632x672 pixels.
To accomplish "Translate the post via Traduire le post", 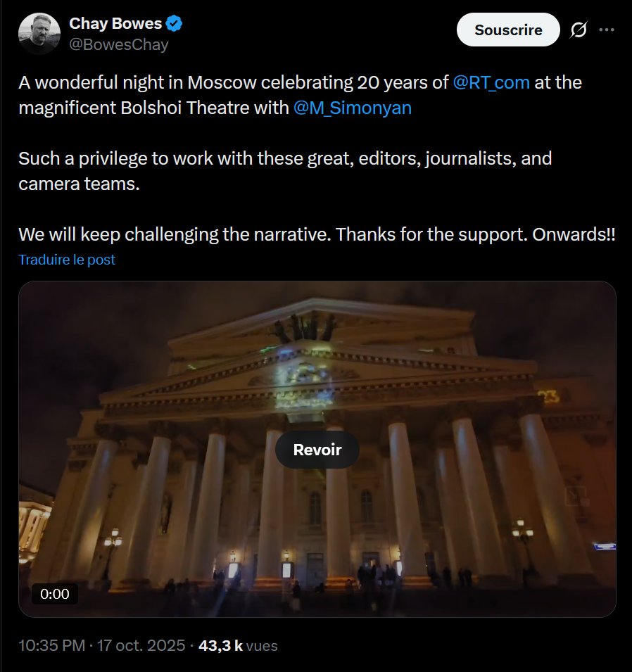I will click(67, 260).
